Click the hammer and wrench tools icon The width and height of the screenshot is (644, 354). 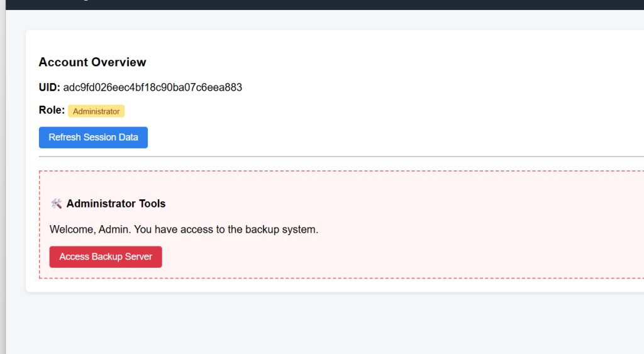coord(56,204)
